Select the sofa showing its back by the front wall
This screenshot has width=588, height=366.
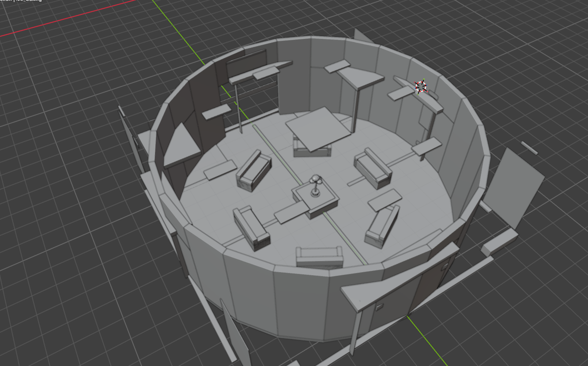click(x=320, y=258)
